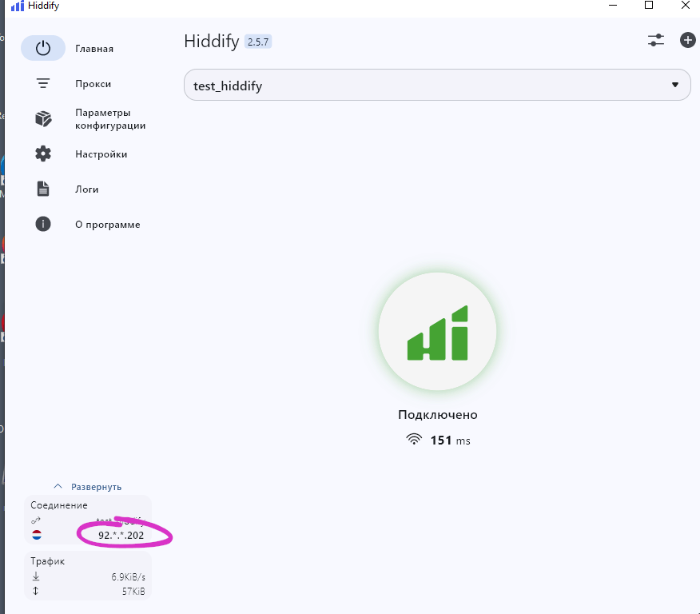Click the power icon next to Главная

[43, 48]
